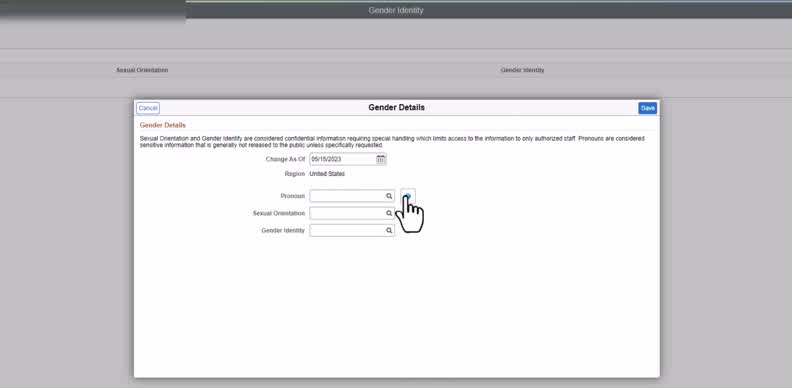This screenshot has height=388, width=792.
Task: Click the Gender Identity page title banner
Action: (395, 10)
